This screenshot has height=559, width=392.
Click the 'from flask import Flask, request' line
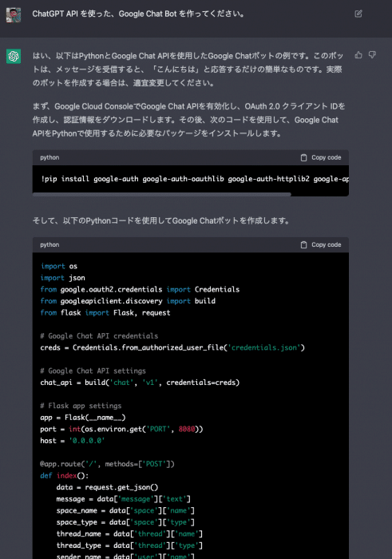coord(105,313)
